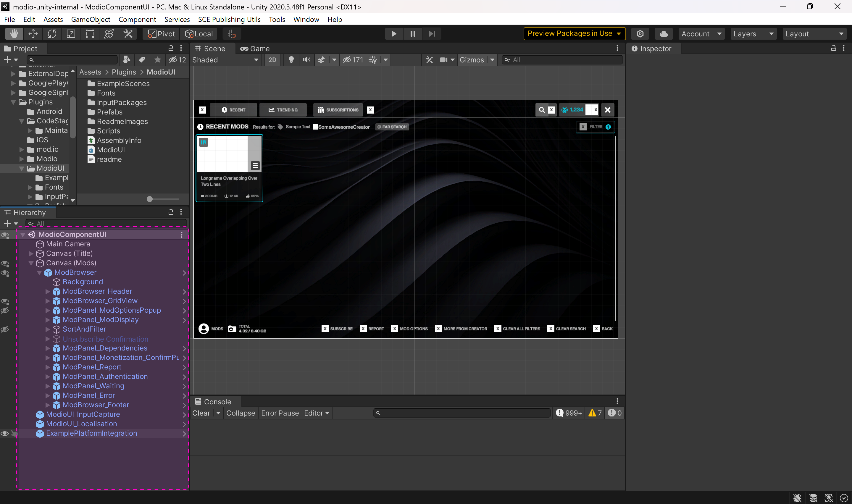The width and height of the screenshot is (852, 504).
Task: Toggle scene lighting
Action: 291,60
